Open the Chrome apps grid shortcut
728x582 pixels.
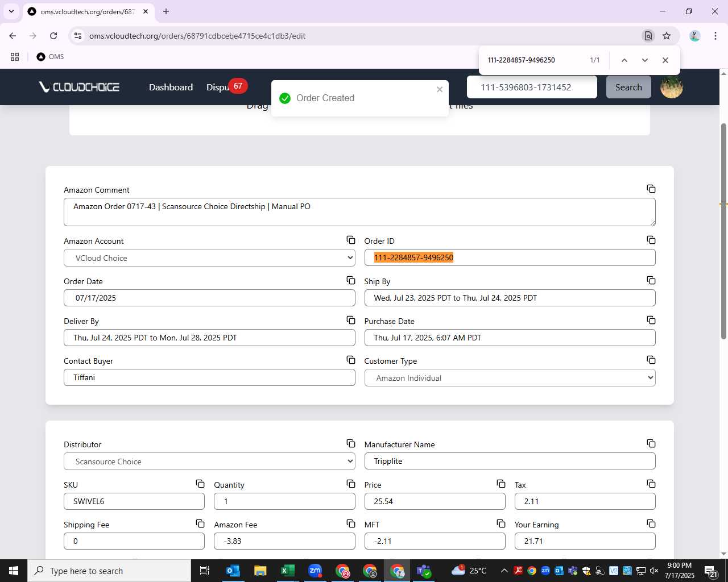point(15,57)
